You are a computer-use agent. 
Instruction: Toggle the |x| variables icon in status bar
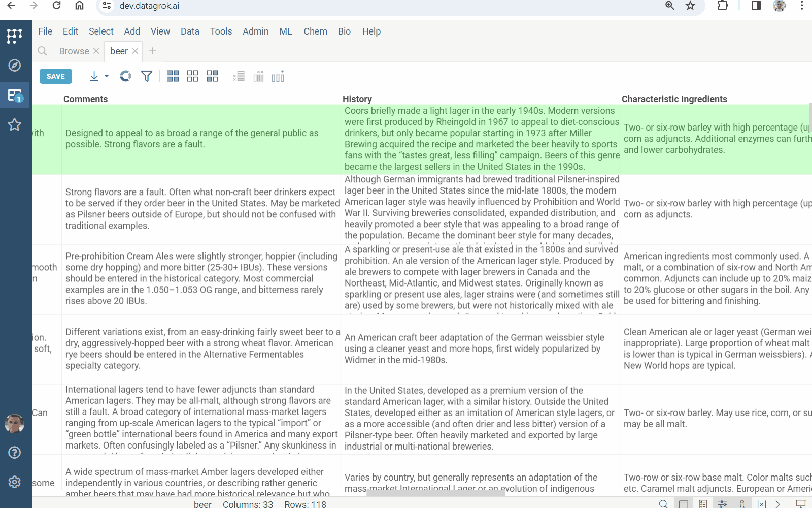761,504
